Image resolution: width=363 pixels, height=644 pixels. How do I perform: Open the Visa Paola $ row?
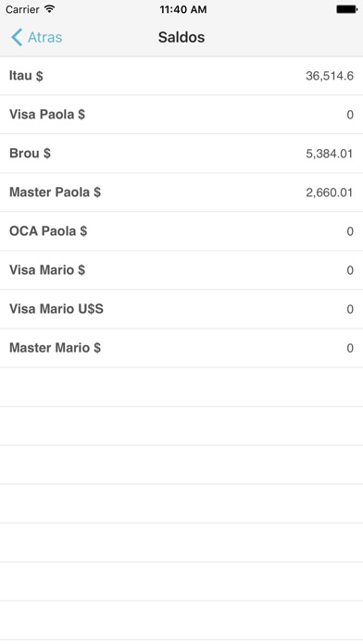(181, 115)
